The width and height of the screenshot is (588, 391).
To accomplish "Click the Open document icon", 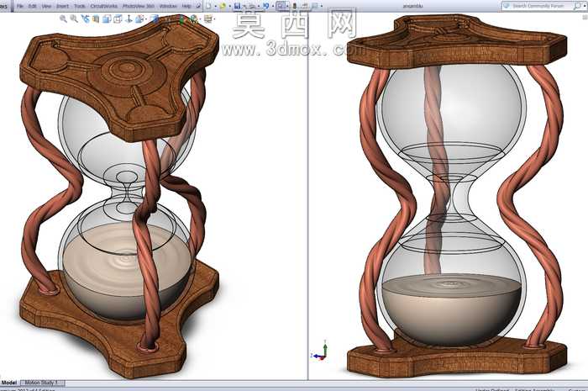I will pos(223,6).
